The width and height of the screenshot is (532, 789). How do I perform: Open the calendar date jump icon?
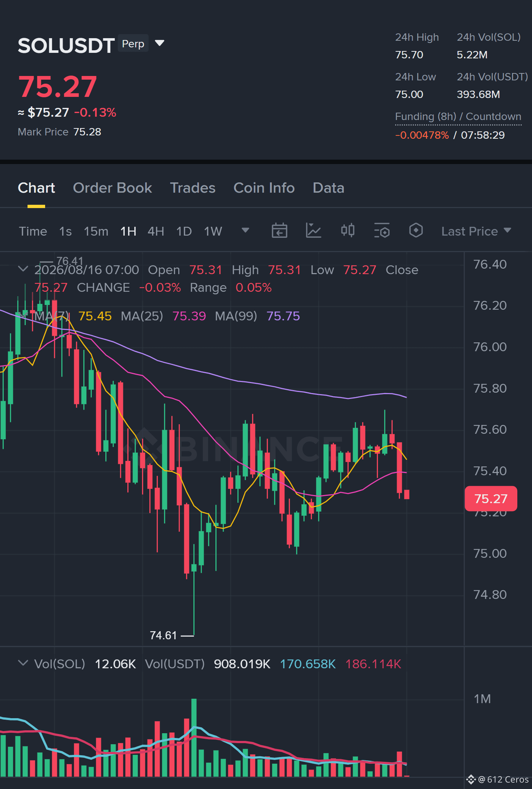pos(279,231)
